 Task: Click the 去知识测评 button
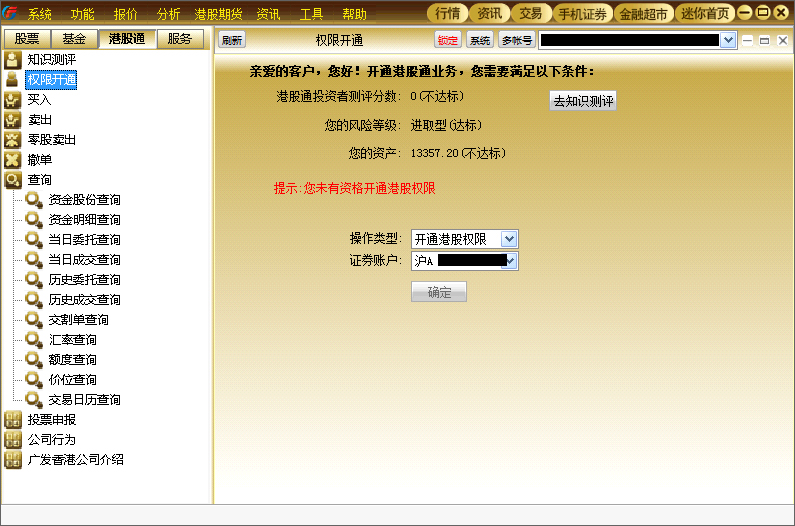pos(583,101)
